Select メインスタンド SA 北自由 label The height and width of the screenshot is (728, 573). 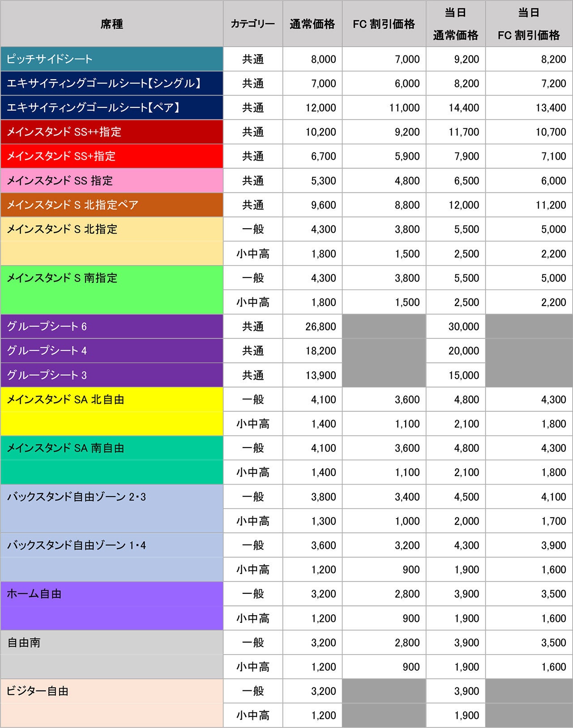tap(112, 412)
